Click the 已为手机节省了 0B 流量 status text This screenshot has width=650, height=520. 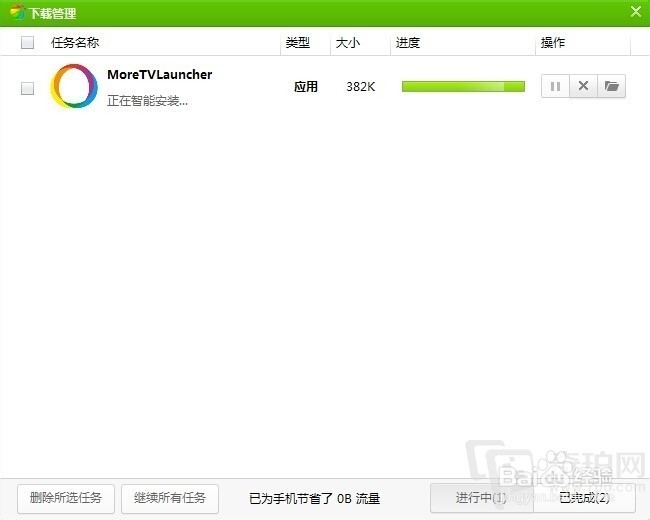[315, 498]
